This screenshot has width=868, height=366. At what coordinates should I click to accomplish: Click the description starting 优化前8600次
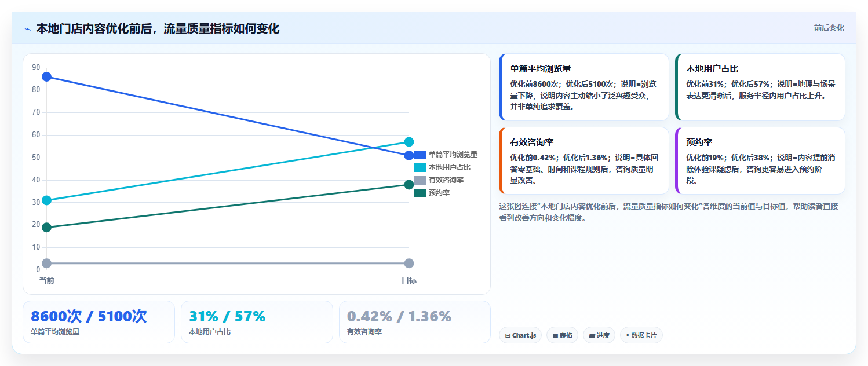[583, 96]
